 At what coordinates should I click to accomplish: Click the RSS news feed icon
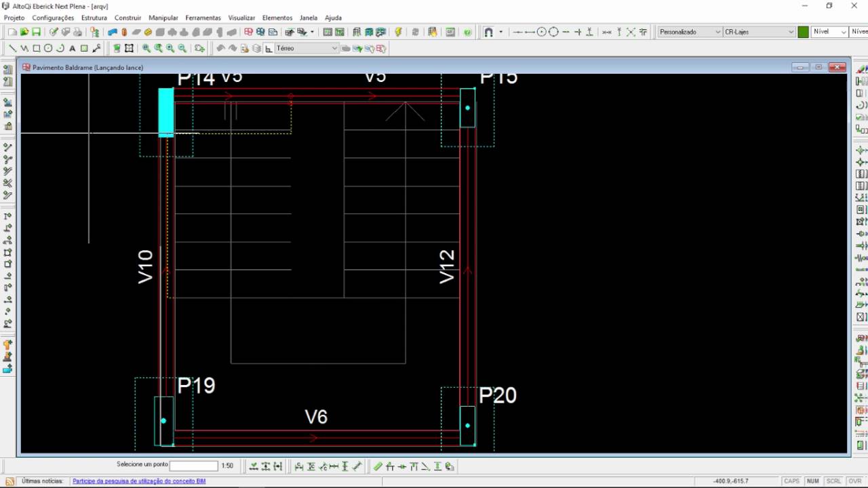pyautogui.click(x=10, y=481)
